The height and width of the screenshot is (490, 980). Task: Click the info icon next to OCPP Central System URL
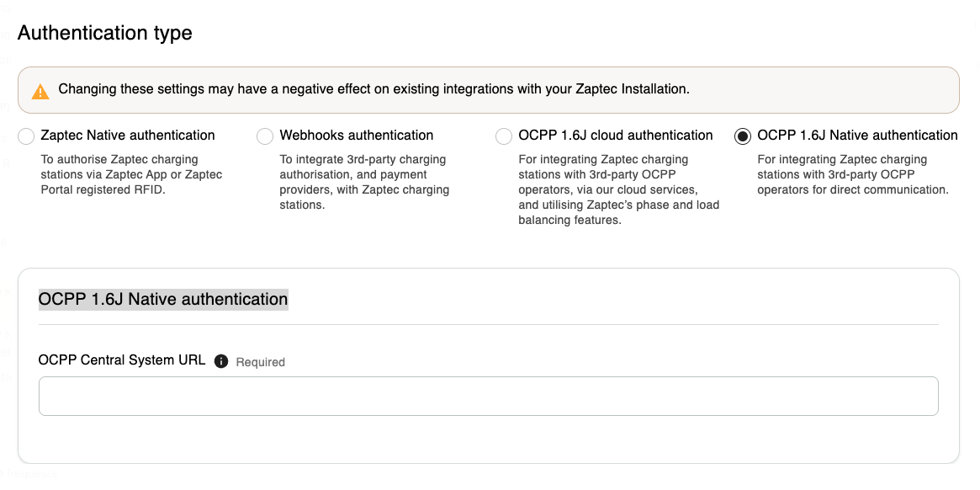tap(220, 360)
